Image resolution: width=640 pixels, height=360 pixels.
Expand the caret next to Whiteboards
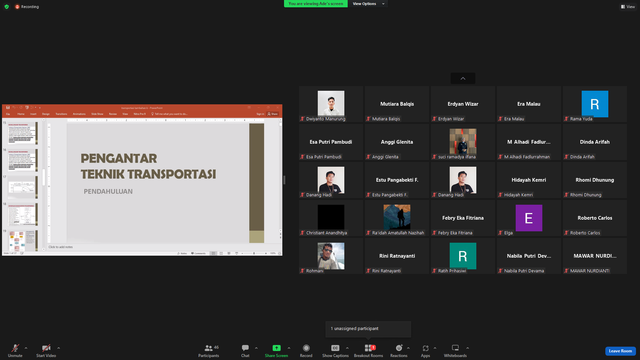(467, 348)
